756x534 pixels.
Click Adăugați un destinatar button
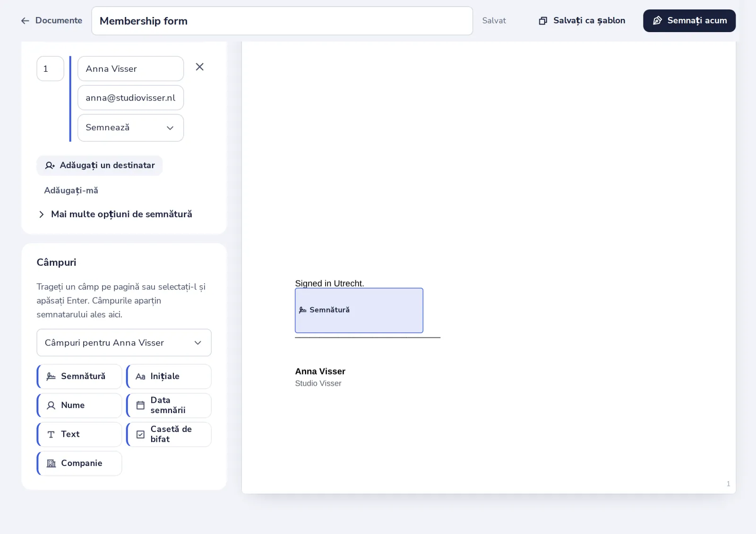click(100, 166)
